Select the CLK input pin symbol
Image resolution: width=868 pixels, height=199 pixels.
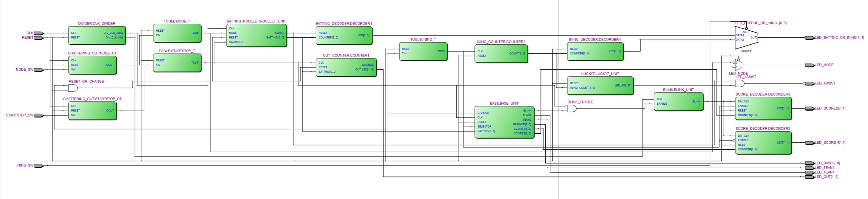(39, 33)
